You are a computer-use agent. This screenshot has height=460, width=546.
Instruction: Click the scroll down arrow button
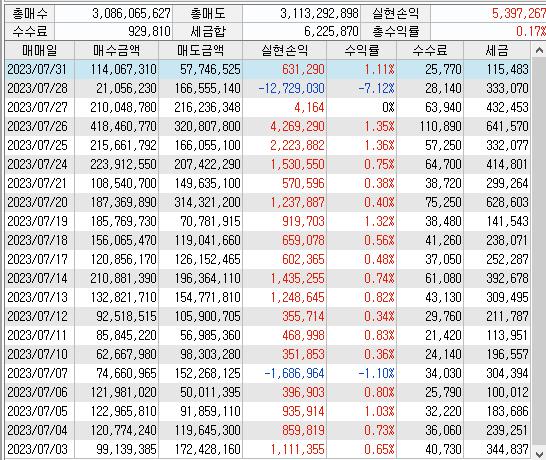click(539, 454)
